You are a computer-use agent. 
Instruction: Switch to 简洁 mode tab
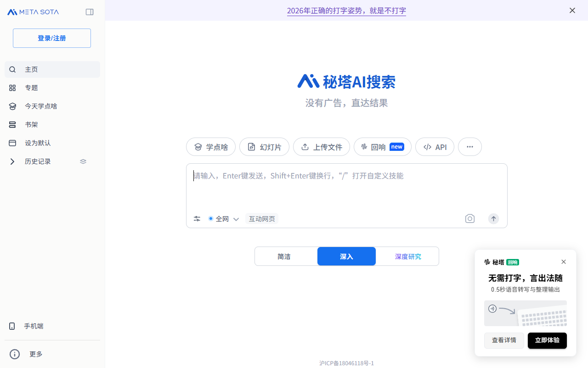pyautogui.click(x=284, y=256)
